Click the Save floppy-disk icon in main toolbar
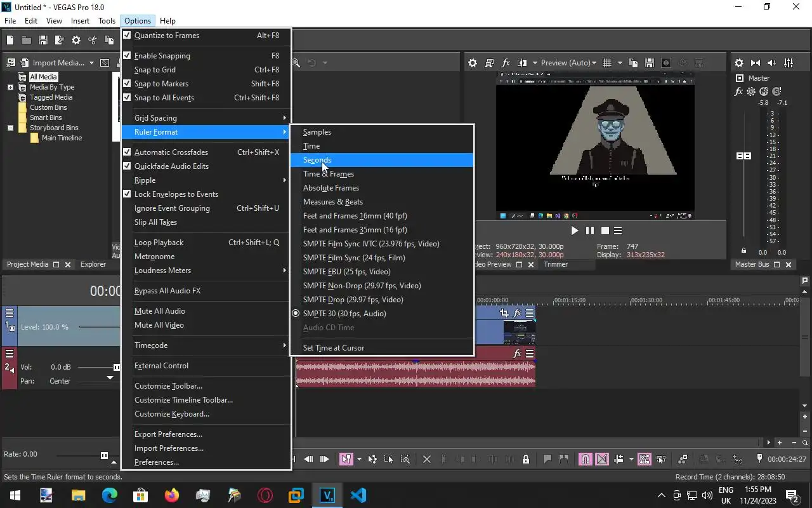The width and height of the screenshot is (812, 508). click(x=43, y=41)
